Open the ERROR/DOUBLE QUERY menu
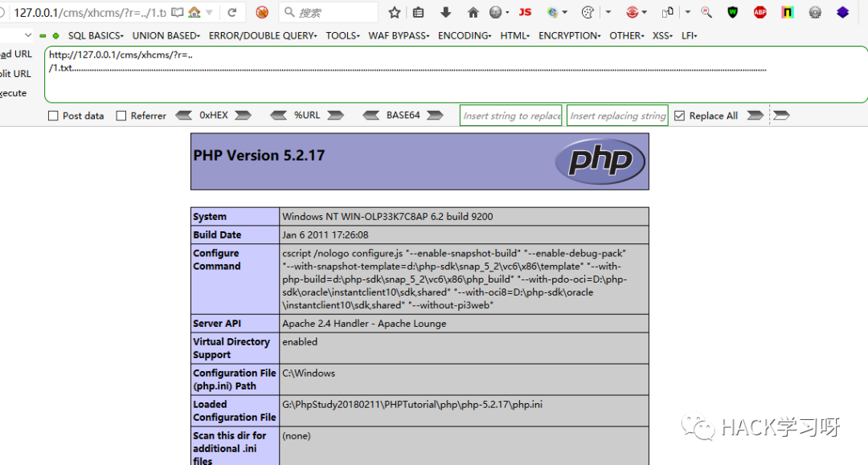868x465 pixels. [x=262, y=35]
